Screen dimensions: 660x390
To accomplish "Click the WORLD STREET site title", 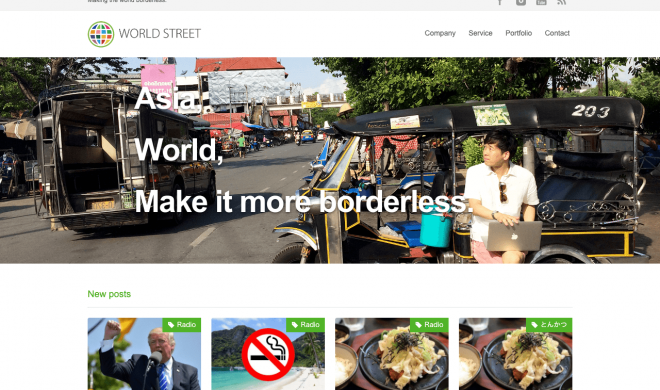I will tap(160, 34).
